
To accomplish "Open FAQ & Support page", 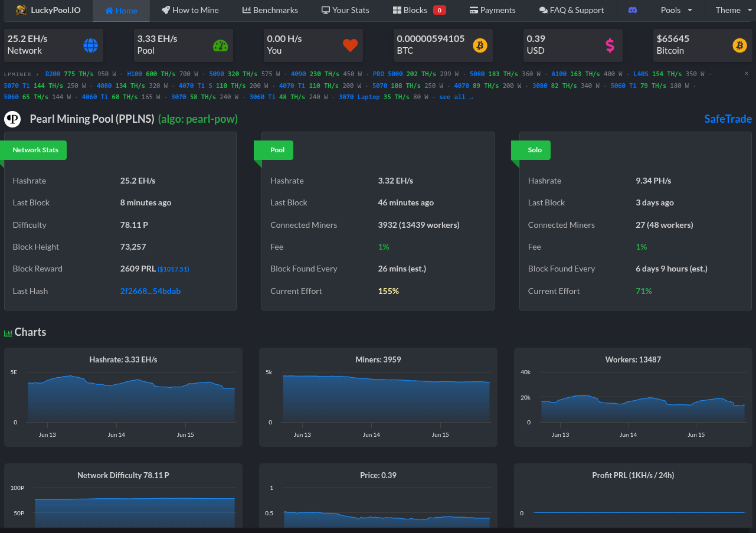I will [x=571, y=10].
